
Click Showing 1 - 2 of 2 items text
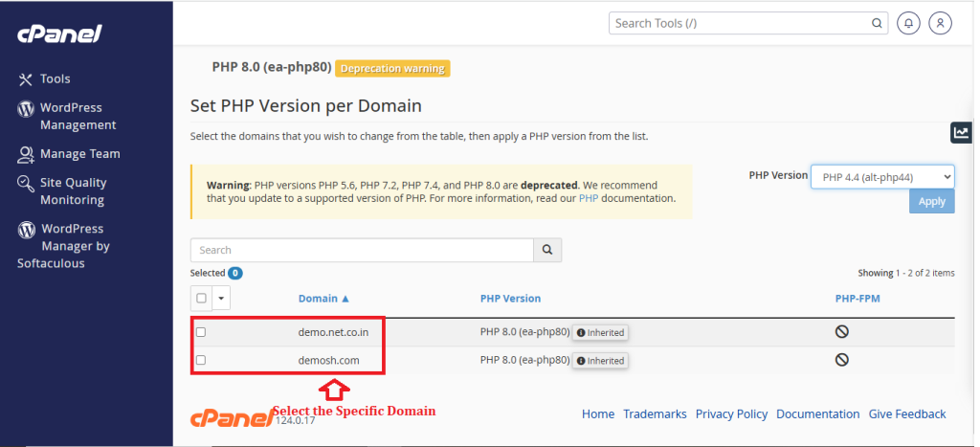(x=906, y=273)
